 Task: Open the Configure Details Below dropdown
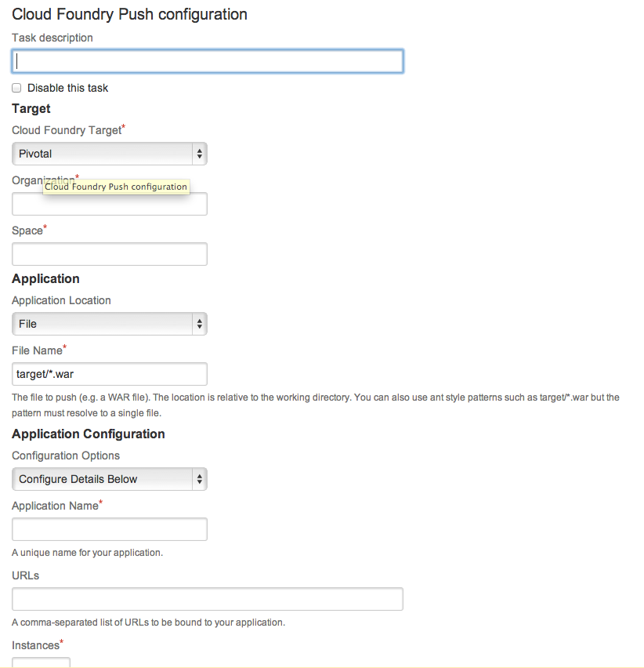pos(110,479)
